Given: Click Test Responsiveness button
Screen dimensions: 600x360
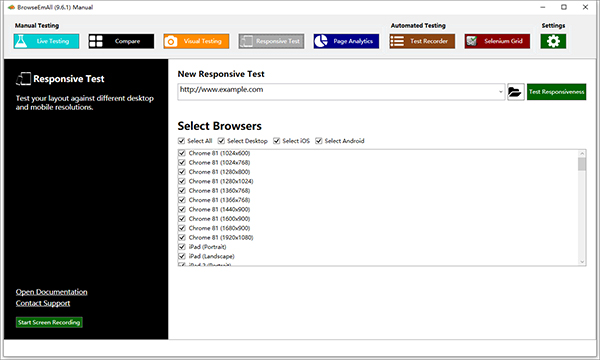Looking at the screenshot, I should click(x=556, y=92).
